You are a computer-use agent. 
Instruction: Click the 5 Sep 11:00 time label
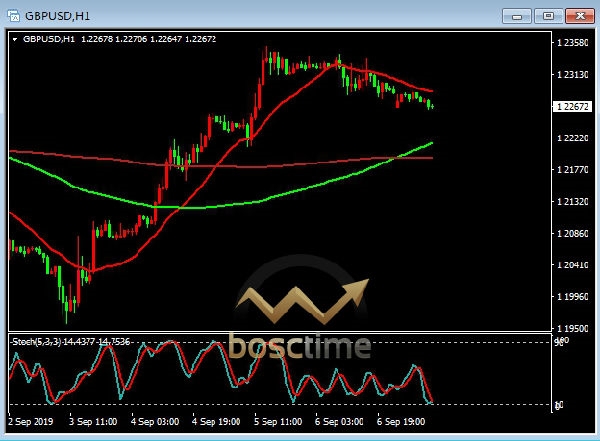[278, 421]
